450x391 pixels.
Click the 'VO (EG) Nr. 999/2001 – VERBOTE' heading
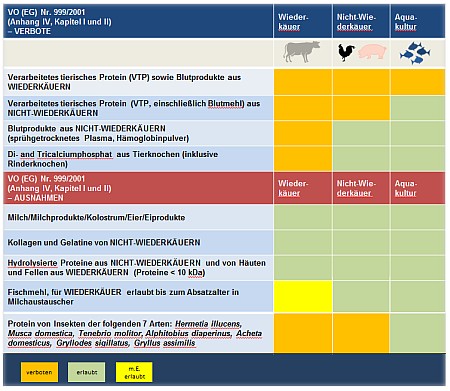tap(60, 22)
